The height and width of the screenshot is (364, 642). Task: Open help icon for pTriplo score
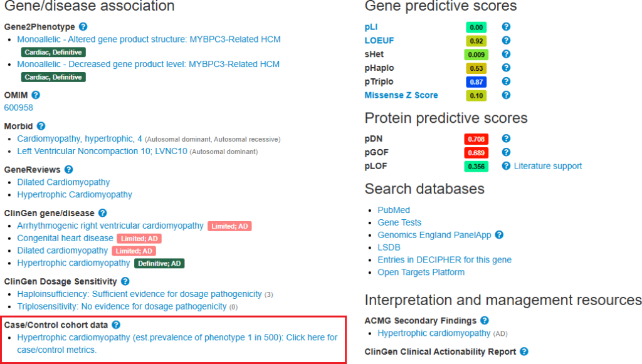pos(506,81)
